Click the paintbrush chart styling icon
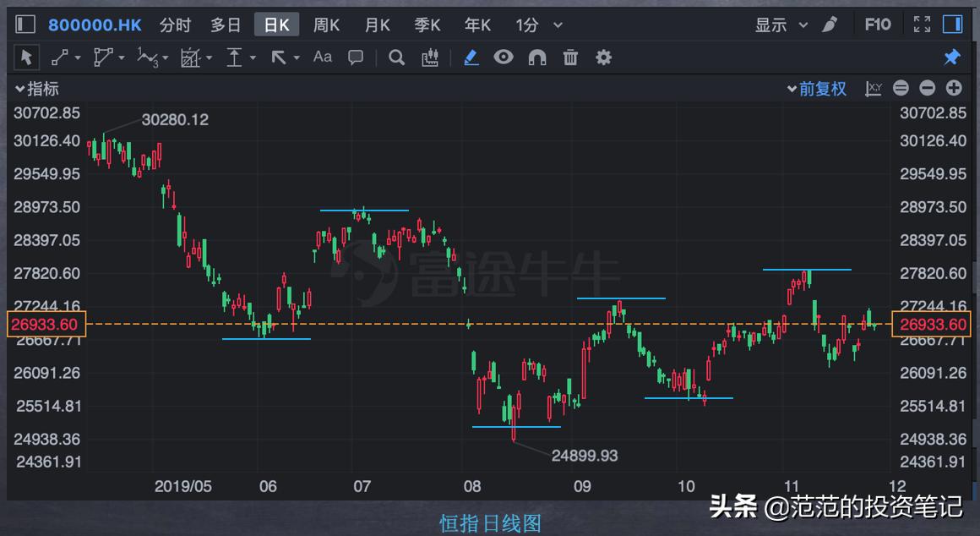This screenshot has height=536, width=980. pyautogui.click(x=829, y=25)
